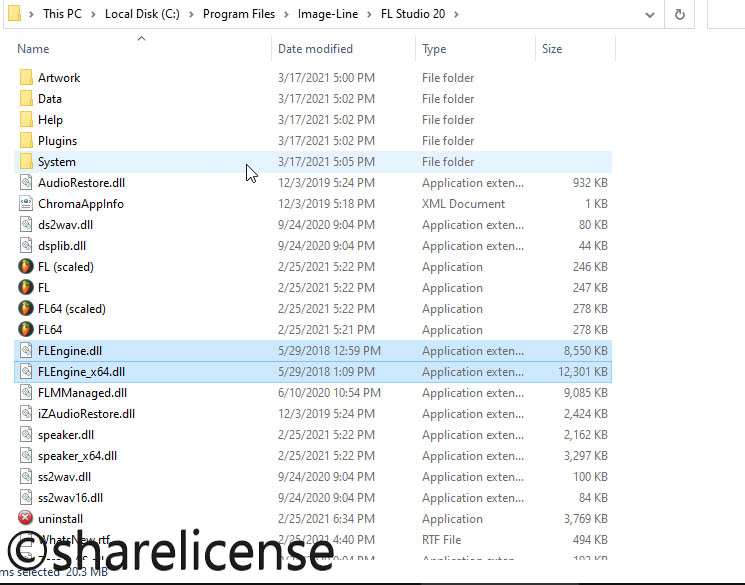Select the Help folder icon
This screenshot has height=585, width=745.
26,119
